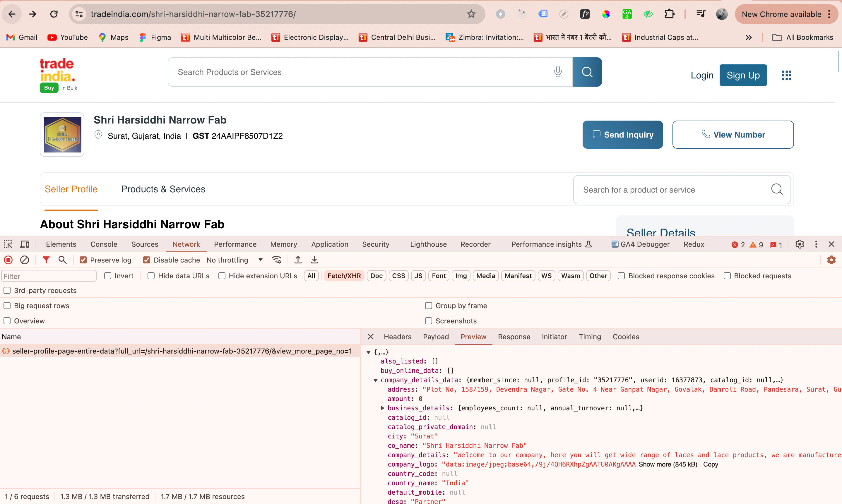Toggle the Hide data URLs checkbox
Screen dimensions: 842x504
(151, 275)
